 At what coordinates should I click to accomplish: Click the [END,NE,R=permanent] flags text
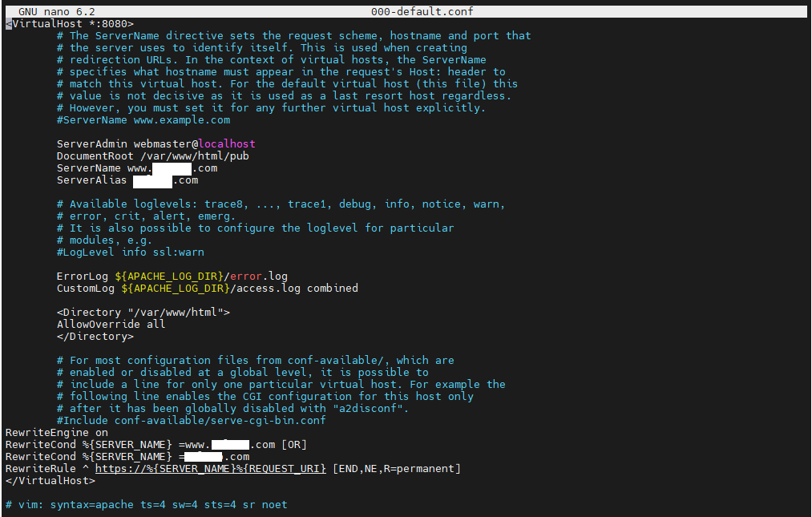click(x=397, y=468)
